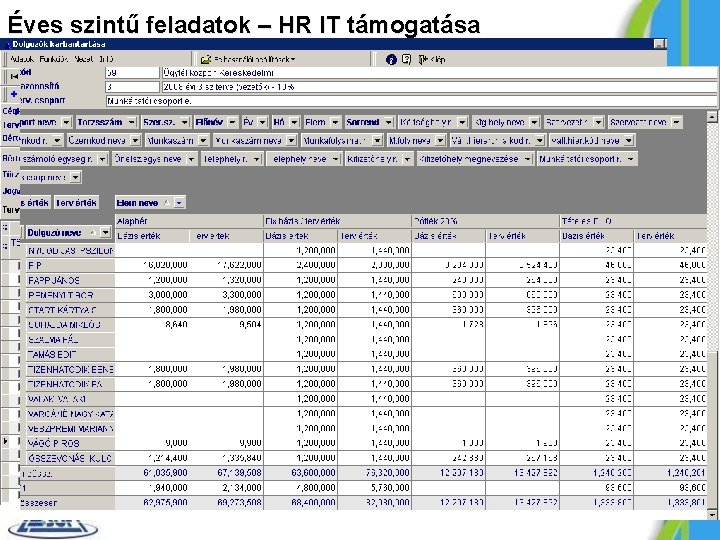The image size is (720, 540).
Task: Click the identifier input field containing 3
Action: tap(132, 87)
